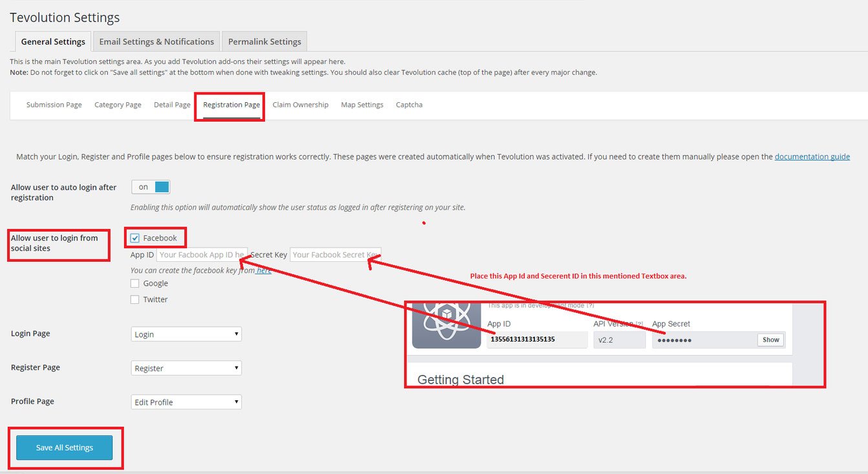
Task: Open the documentation guide link
Action: [x=812, y=156]
